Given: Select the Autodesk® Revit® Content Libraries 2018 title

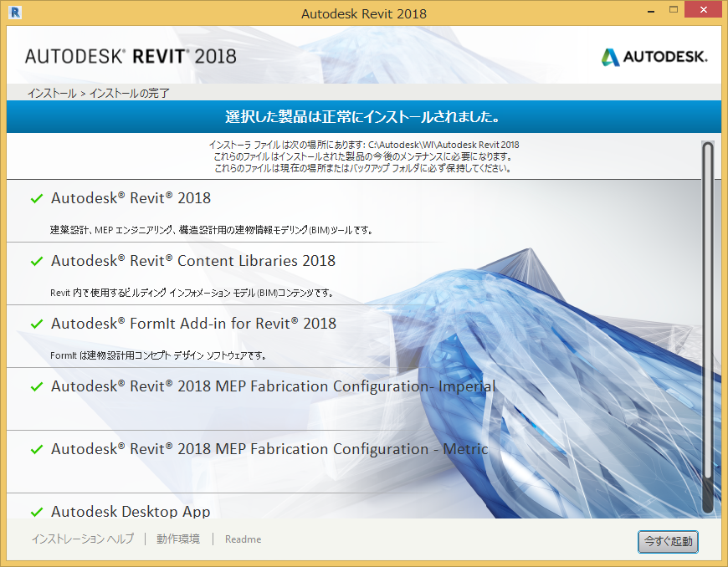Looking at the screenshot, I should coord(193,261).
